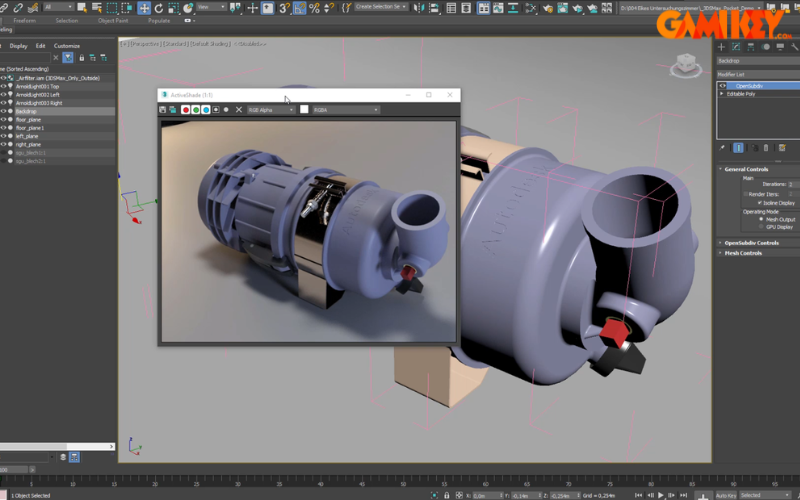Click the Unlink Selection icon
The image size is (800, 500).
(18, 8)
